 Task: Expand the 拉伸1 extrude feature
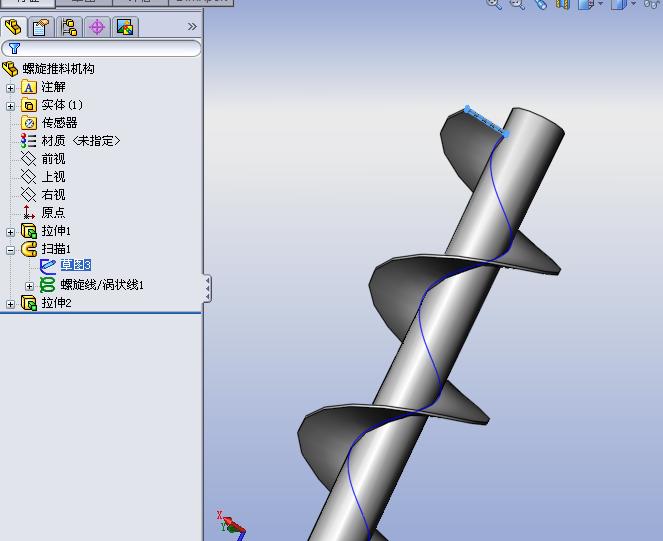[x=11, y=232]
